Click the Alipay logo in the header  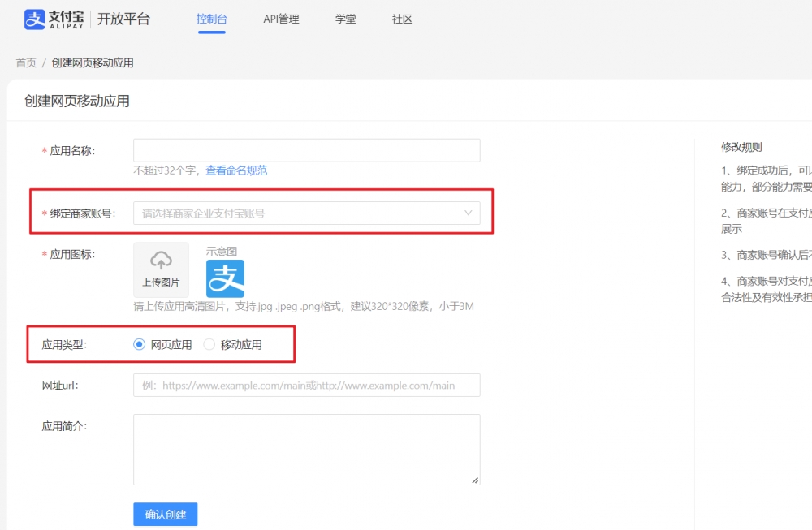pos(54,19)
